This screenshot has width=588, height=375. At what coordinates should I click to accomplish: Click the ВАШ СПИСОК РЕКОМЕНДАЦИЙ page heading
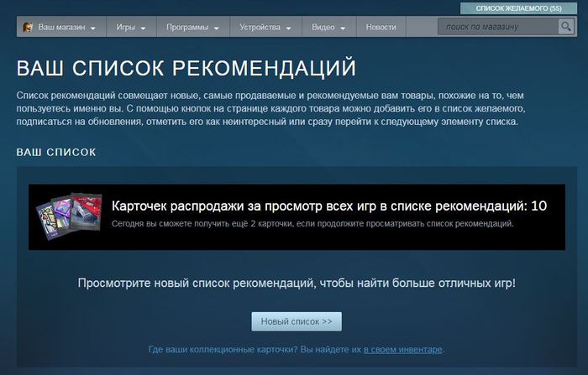pos(186,68)
